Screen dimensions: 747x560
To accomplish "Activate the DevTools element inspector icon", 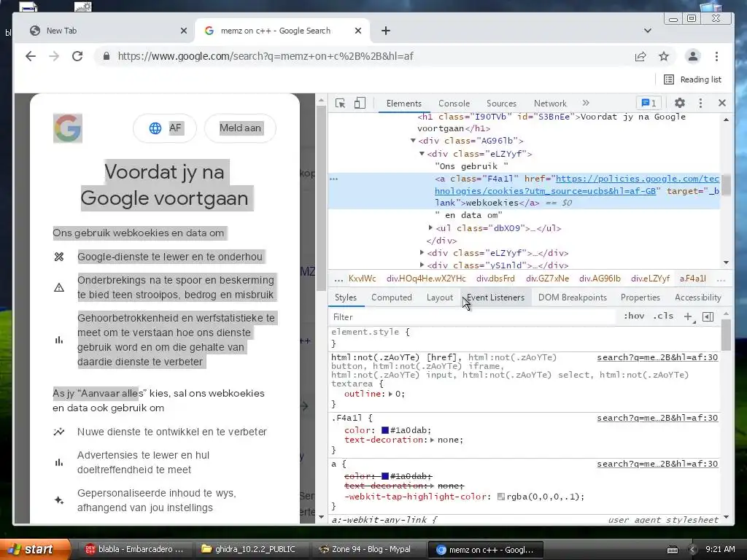I will point(340,104).
